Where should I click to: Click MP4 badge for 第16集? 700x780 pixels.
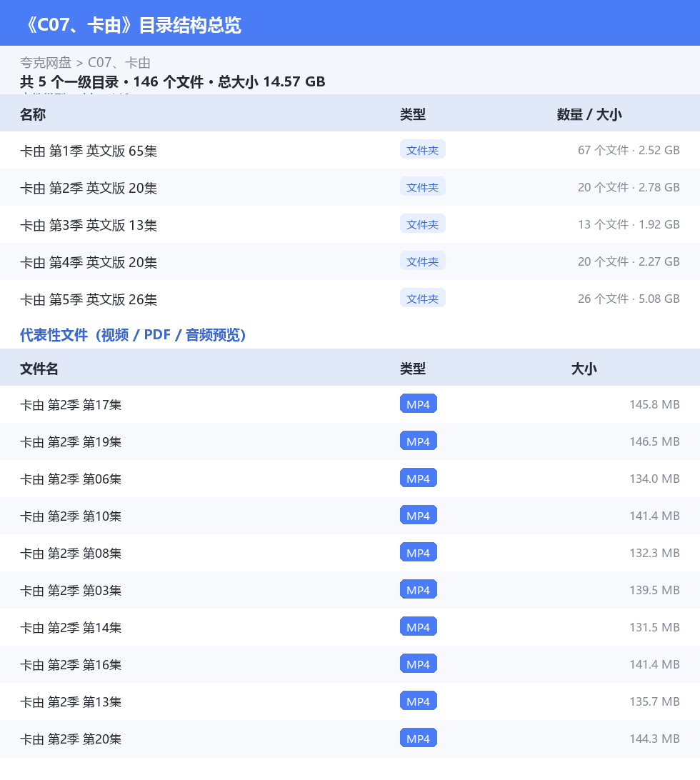[419, 664]
